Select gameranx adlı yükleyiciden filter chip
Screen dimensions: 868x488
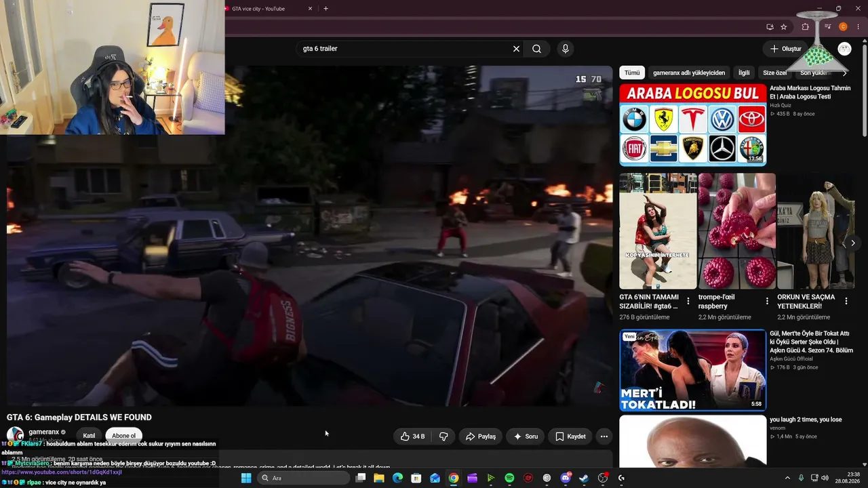coord(689,73)
